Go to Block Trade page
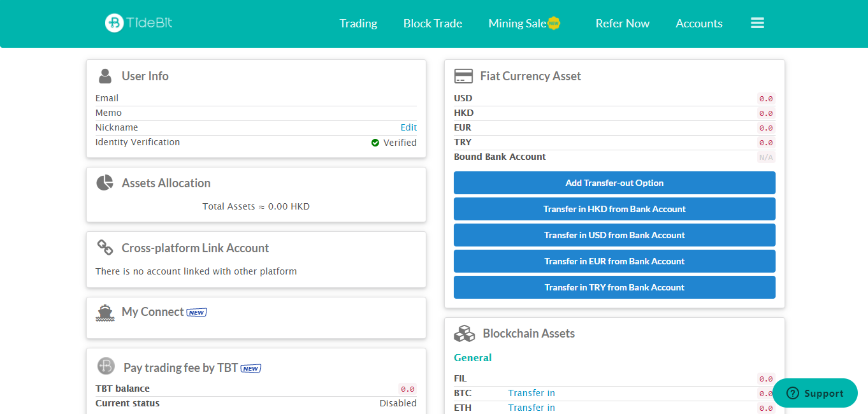This screenshot has height=414, width=868. [433, 24]
